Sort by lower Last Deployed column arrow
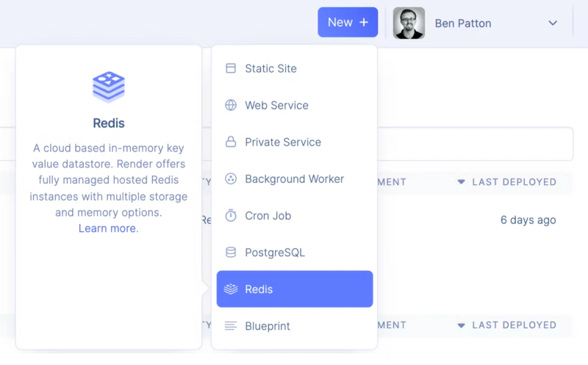The height and width of the screenshot is (365, 588). pyautogui.click(x=462, y=325)
